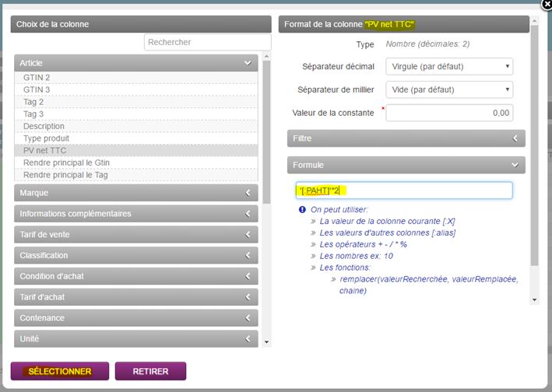Click the Valeur de la constante field
Image resolution: width=552 pixels, height=392 pixels.
[449, 113]
